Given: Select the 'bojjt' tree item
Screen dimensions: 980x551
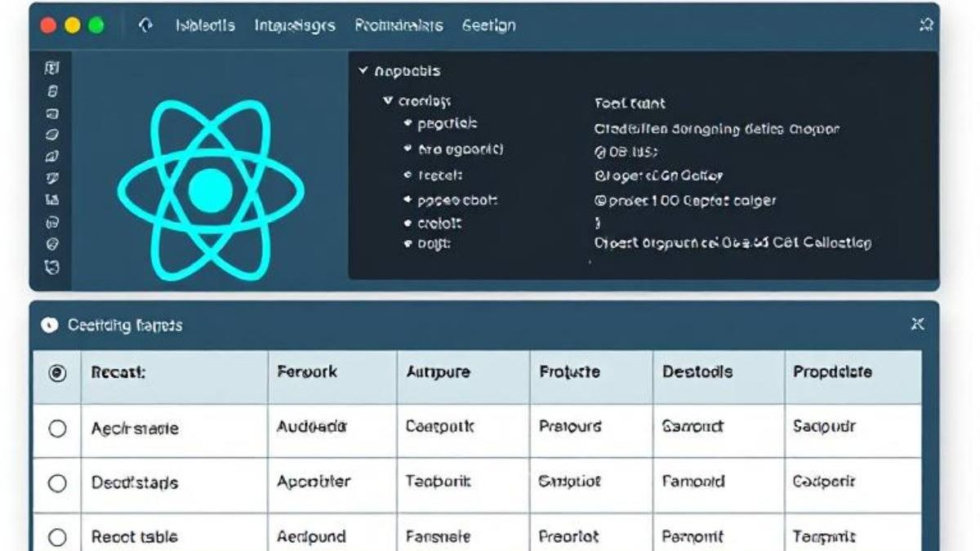Looking at the screenshot, I should point(434,243).
